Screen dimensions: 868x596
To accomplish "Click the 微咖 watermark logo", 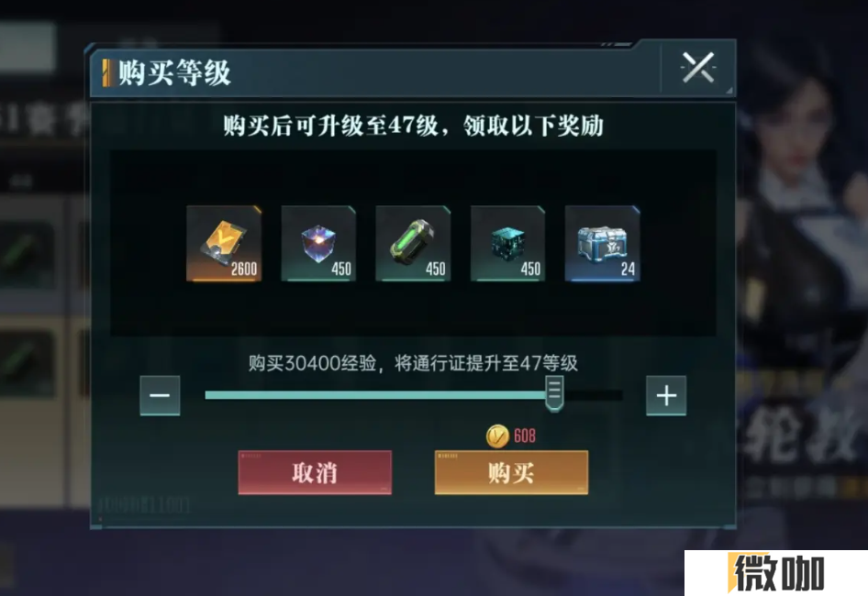I will [x=776, y=573].
